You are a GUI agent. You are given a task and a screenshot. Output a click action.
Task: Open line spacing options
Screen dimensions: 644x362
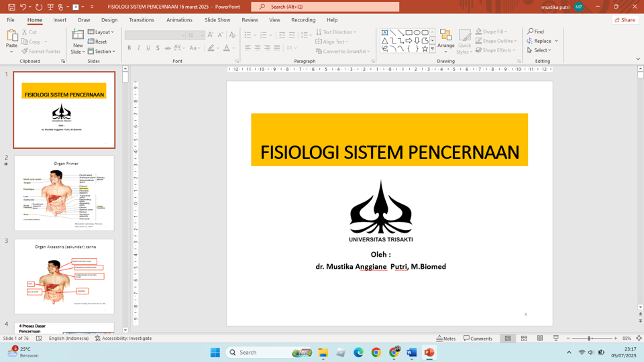[x=305, y=36]
